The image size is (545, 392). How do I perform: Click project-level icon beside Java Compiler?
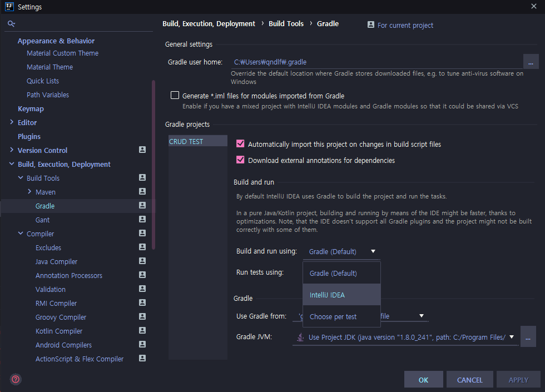click(x=142, y=261)
